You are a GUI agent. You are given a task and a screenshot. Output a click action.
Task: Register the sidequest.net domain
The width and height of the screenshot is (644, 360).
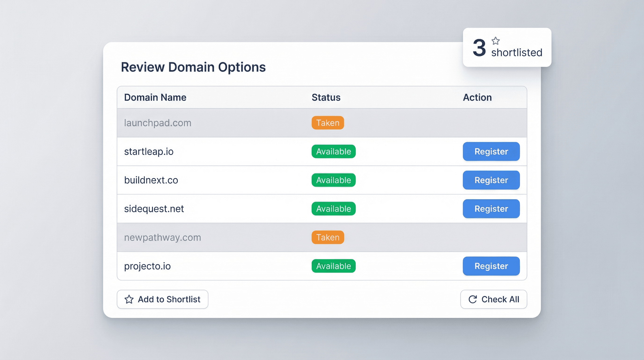pos(491,209)
